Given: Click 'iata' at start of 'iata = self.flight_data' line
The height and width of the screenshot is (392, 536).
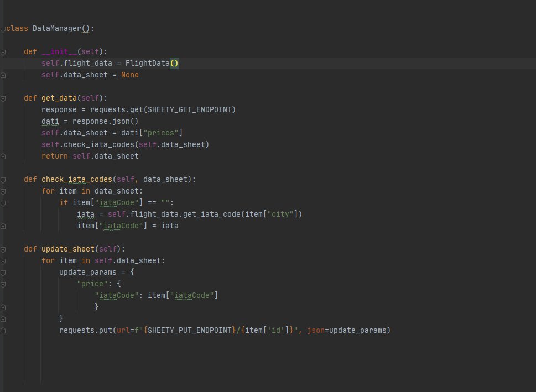Looking at the screenshot, I should tap(85, 215).
